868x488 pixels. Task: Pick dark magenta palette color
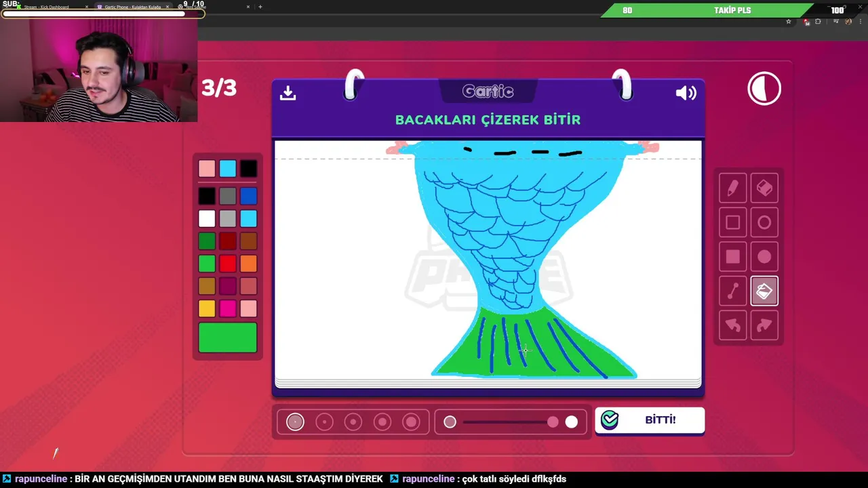coord(228,286)
